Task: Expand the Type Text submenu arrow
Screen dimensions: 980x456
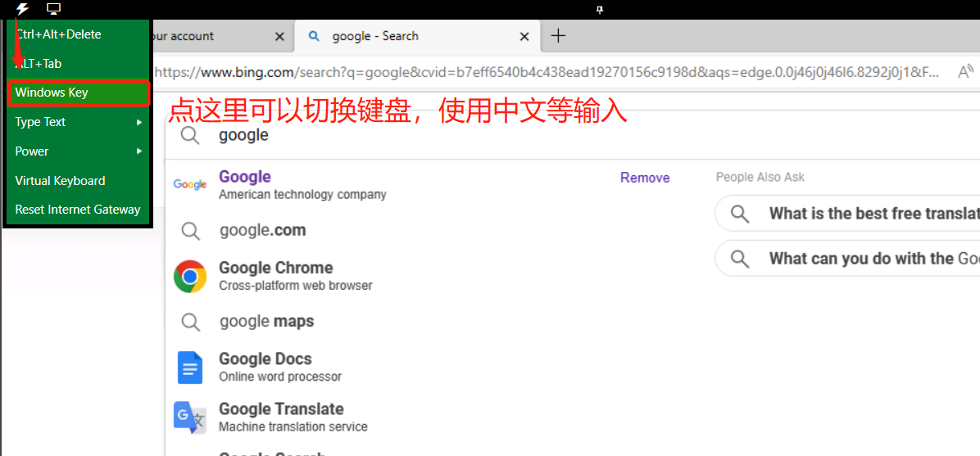Action: pos(139,123)
